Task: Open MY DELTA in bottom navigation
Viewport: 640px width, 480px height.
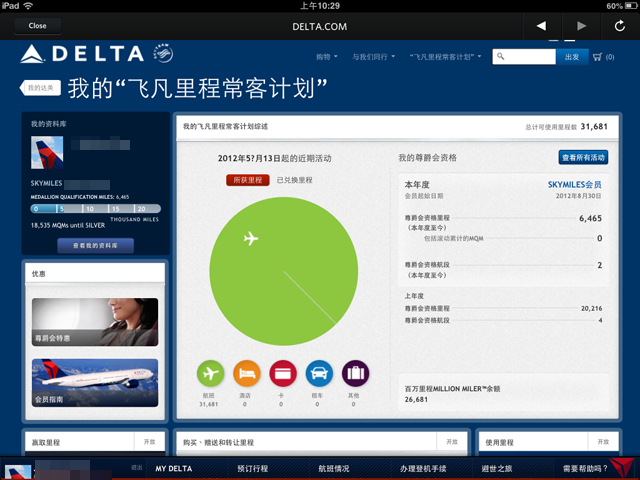Action: (x=173, y=469)
